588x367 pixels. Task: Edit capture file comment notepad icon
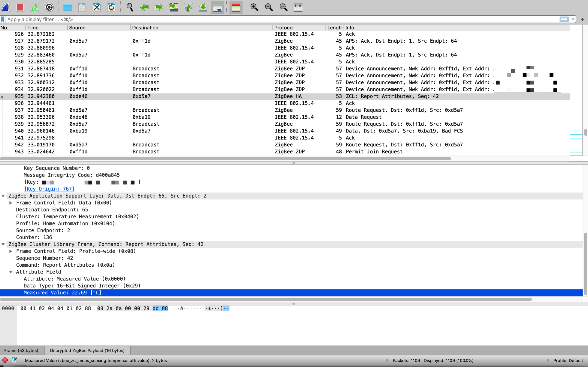click(x=15, y=360)
